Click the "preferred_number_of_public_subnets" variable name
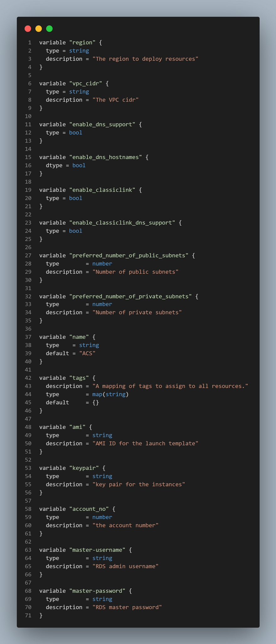This screenshot has height=644, width=276. click(x=129, y=256)
